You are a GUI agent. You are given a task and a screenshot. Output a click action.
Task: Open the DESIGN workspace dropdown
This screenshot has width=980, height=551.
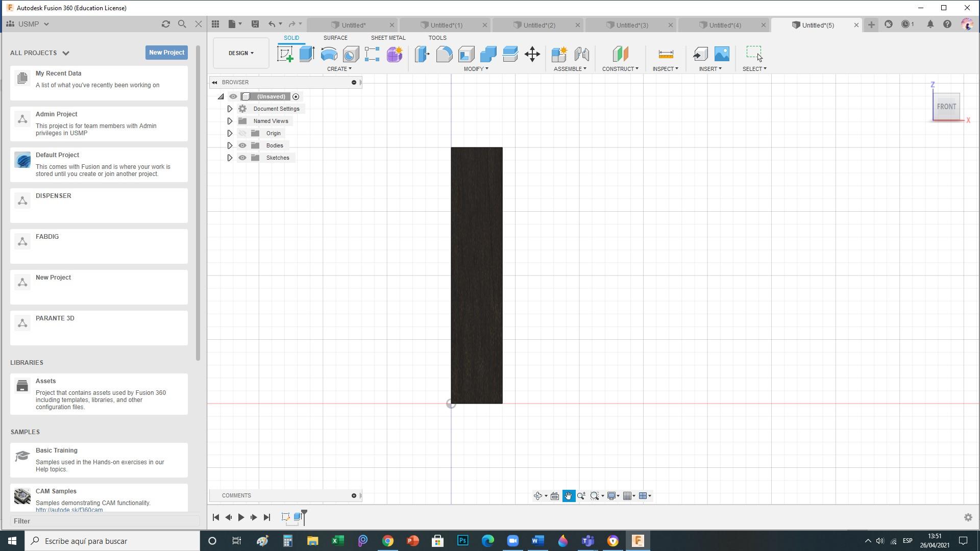click(x=241, y=53)
